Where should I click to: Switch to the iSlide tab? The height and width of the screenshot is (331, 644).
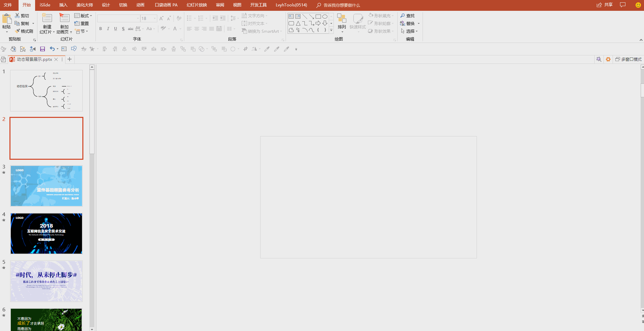[x=45, y=5]
